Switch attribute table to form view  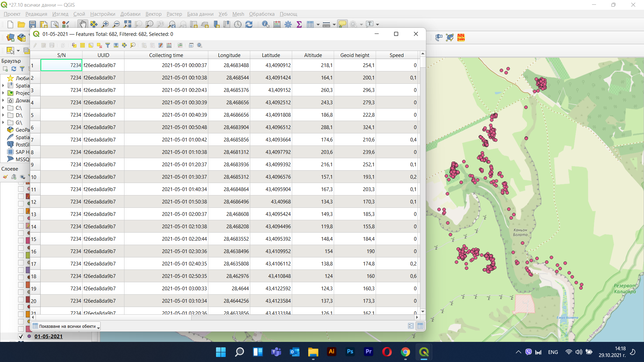(x=411, y=326)
